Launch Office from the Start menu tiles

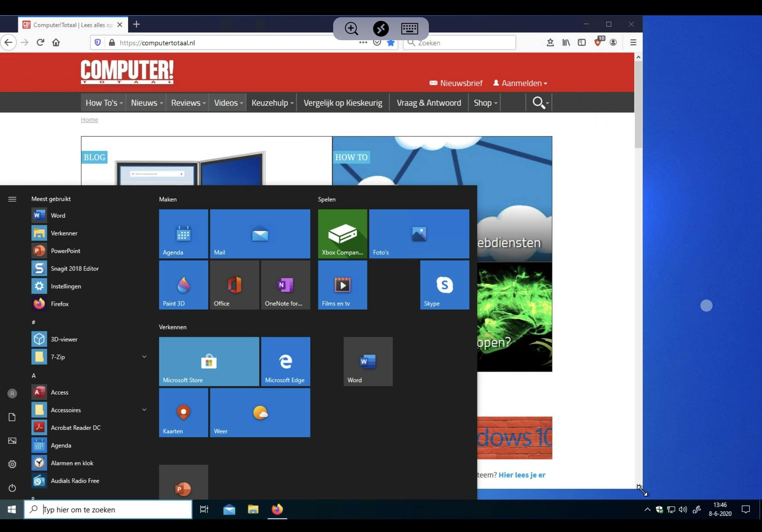[234, 284]
